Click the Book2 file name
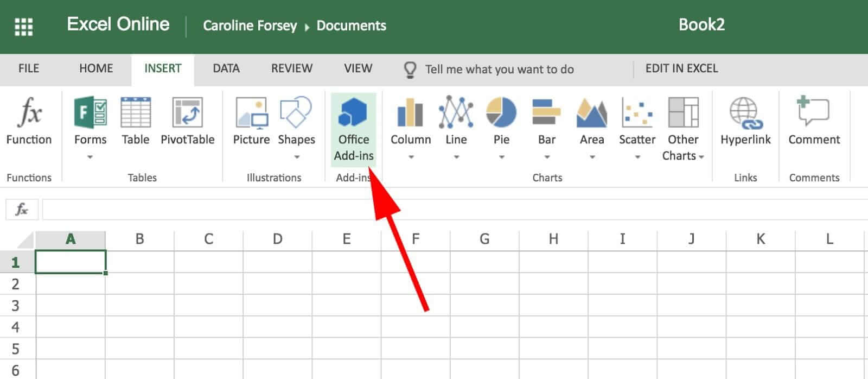 701,24
